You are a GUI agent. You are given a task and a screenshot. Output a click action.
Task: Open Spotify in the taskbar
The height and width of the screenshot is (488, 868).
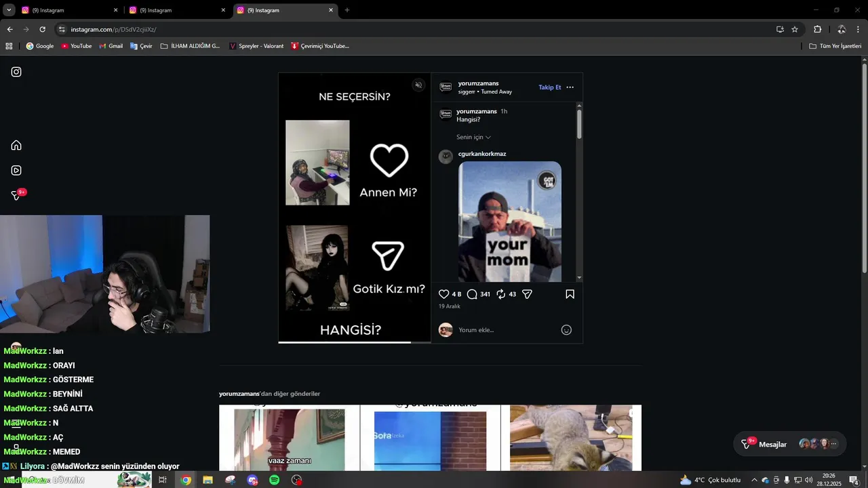coord(275,480)
